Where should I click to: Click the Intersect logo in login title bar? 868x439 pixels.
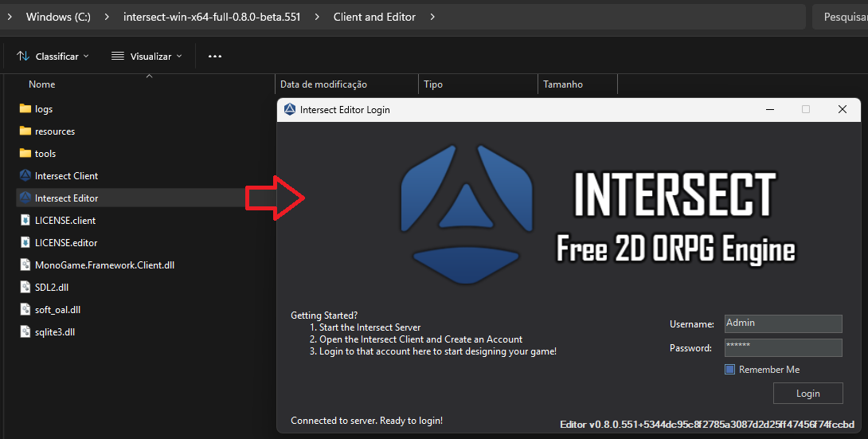290,110
